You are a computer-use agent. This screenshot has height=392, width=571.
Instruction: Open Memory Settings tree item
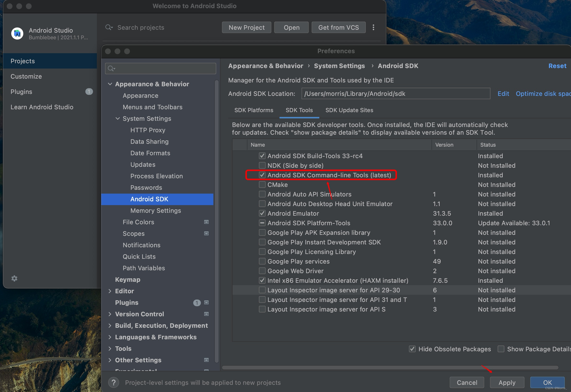tap(156, 210)
